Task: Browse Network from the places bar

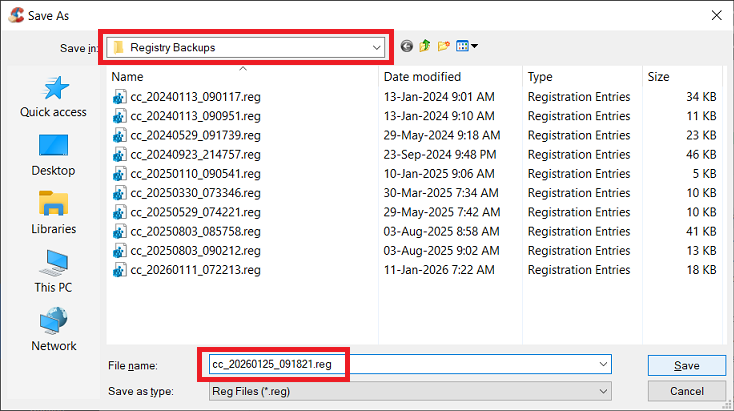Action: click(x=53, y=330)
